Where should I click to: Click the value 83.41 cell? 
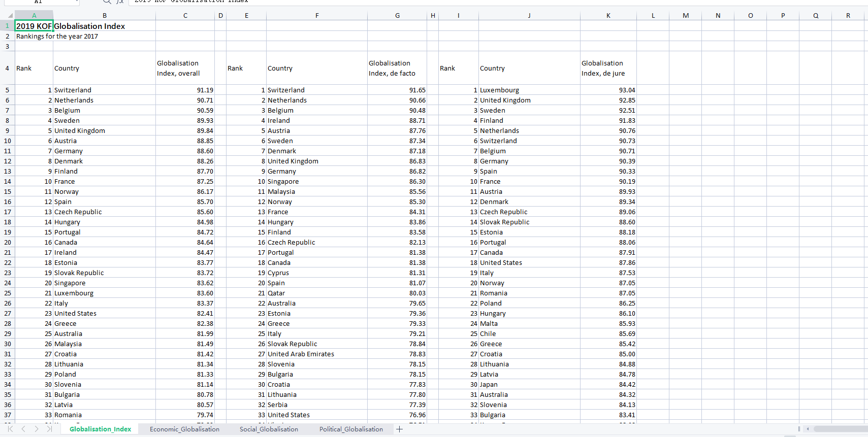click(608, 415)
